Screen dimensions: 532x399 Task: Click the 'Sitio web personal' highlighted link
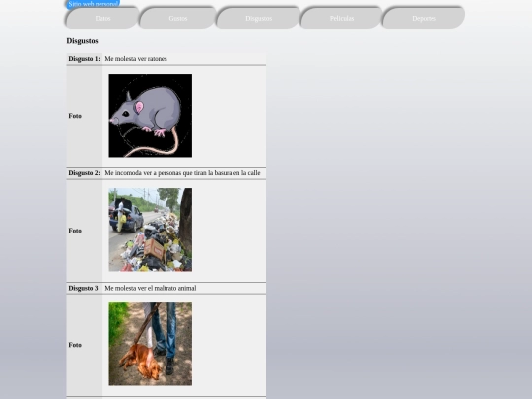tap(93, 4)
